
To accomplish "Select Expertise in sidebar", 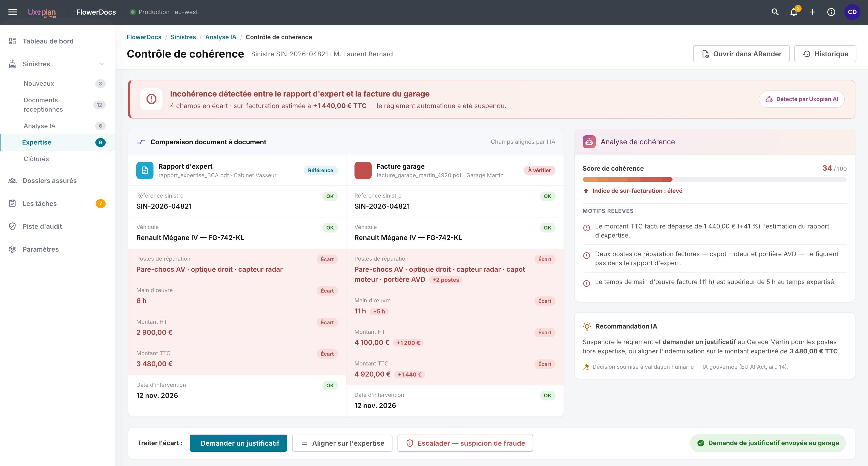I will 57,143.
